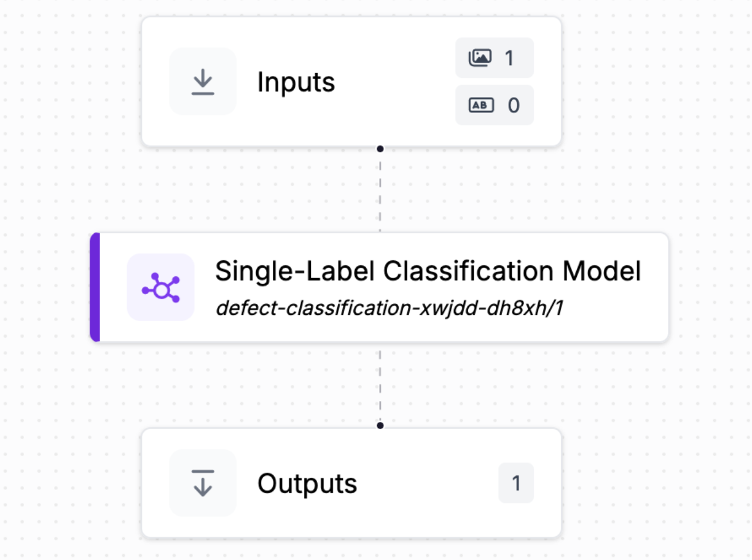
Task: Click the Outputs count badge showing 1
Action: click(516, 483)
